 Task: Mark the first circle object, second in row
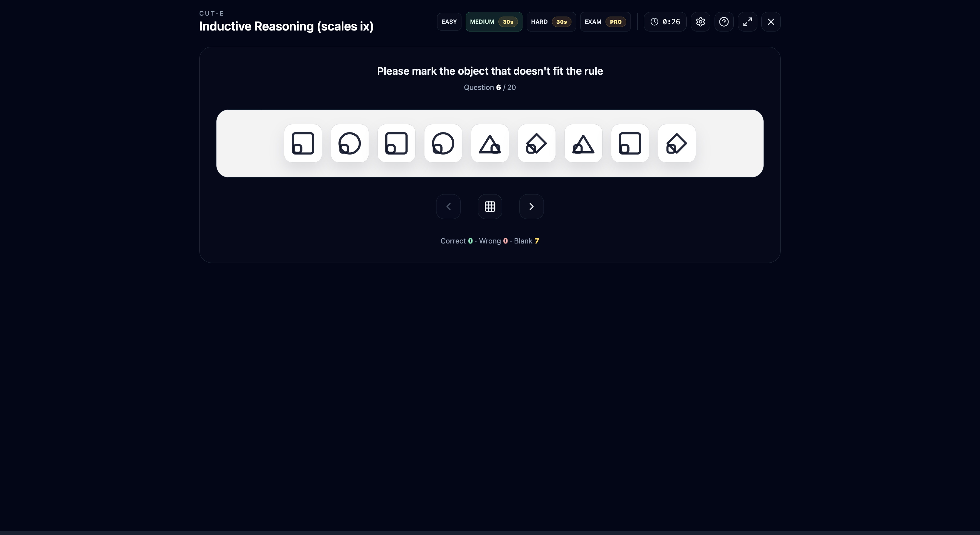pos(349,143)
